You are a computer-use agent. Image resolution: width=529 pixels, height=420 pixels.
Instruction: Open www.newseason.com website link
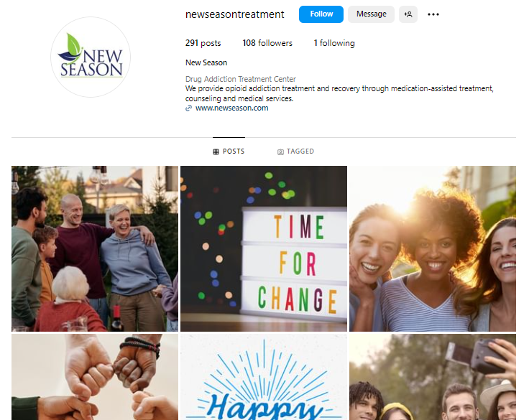(231, 108)
